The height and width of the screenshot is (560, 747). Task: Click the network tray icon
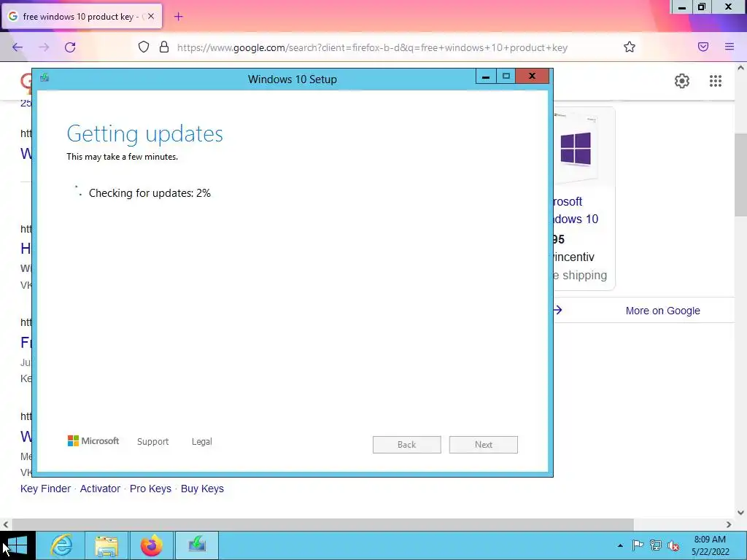(x=656, y=545)
